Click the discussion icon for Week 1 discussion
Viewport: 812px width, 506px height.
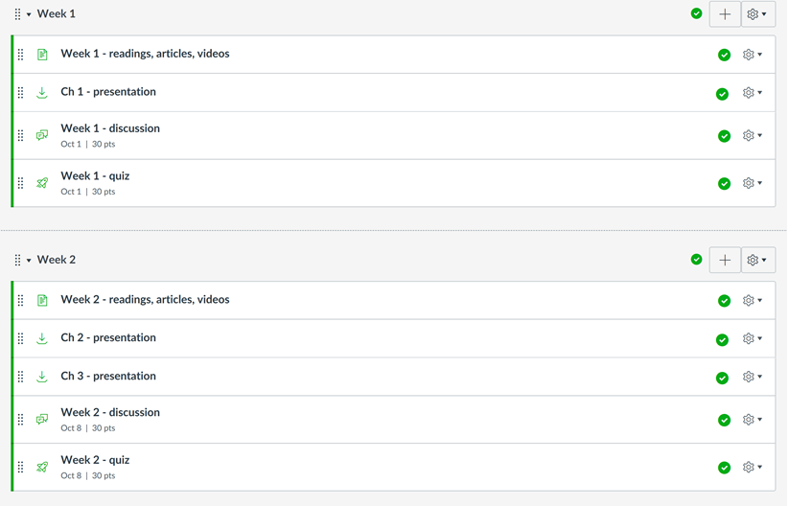42,135
